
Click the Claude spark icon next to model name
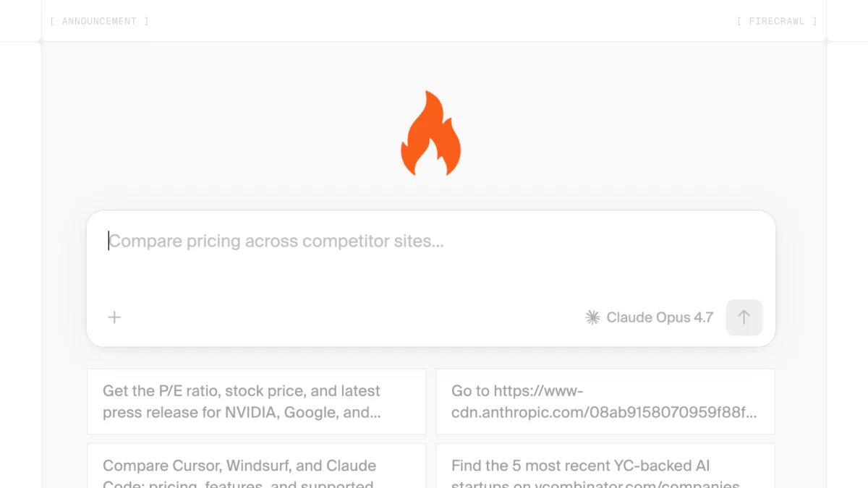click(592, 317)
